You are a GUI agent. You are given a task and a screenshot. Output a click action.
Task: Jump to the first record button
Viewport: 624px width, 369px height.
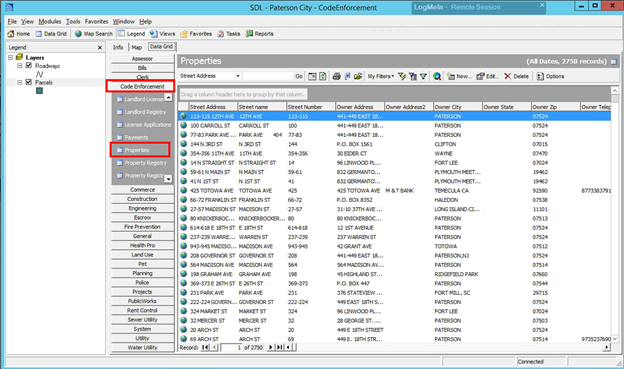(x=205, y=347)
